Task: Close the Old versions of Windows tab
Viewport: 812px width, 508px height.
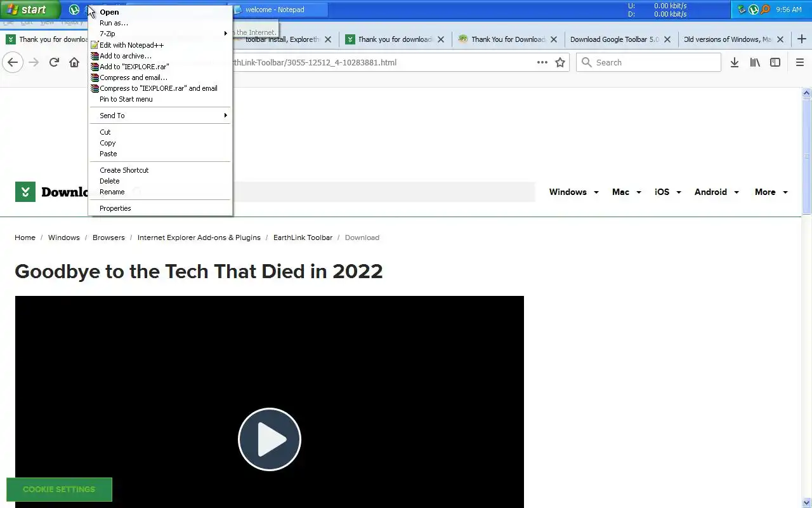Action: tap(780, 39)
